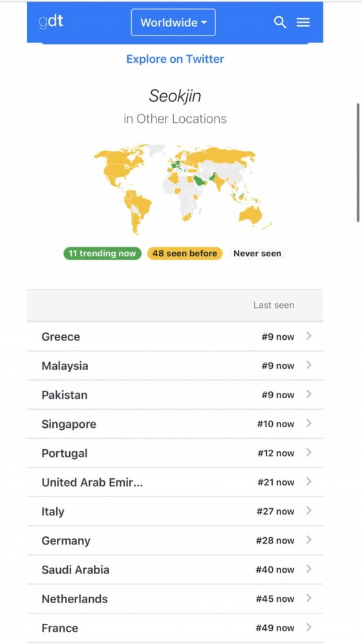Click the world map of Seokjin trends

[x=183, y=189]
